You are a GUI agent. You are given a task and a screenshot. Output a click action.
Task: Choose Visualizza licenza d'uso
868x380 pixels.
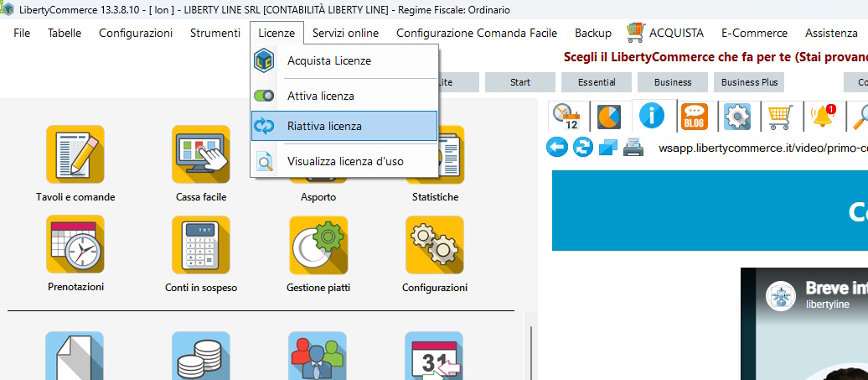tap(344, 162)
